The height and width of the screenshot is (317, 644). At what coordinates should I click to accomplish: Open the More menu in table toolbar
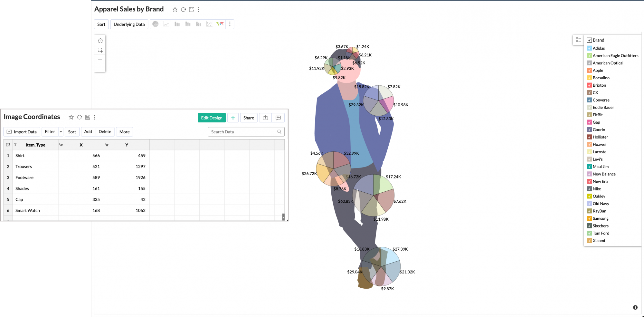(x=124, y=132)
